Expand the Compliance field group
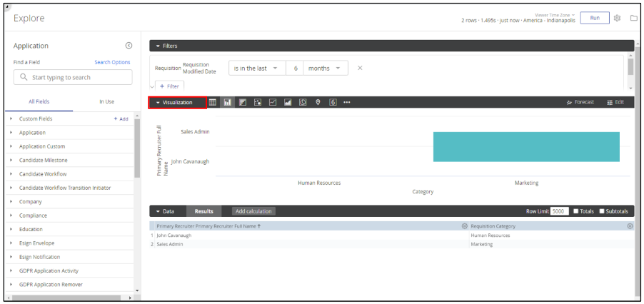The height and width of the screenshot is (304, 644). tap(11, 216)
